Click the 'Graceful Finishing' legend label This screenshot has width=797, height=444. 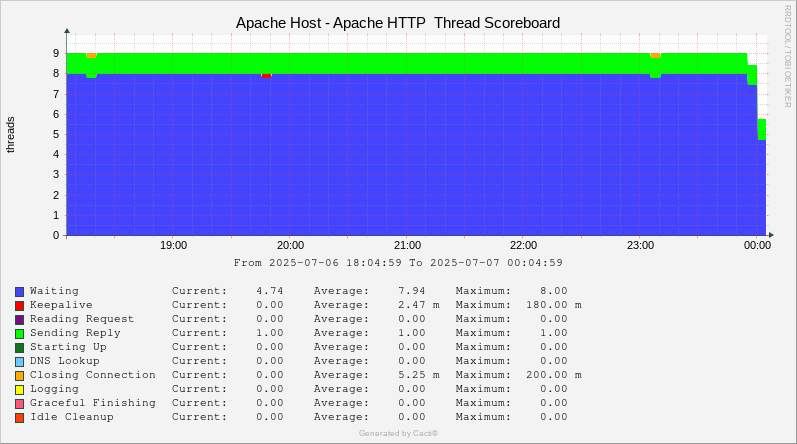(x=93, y=403)
